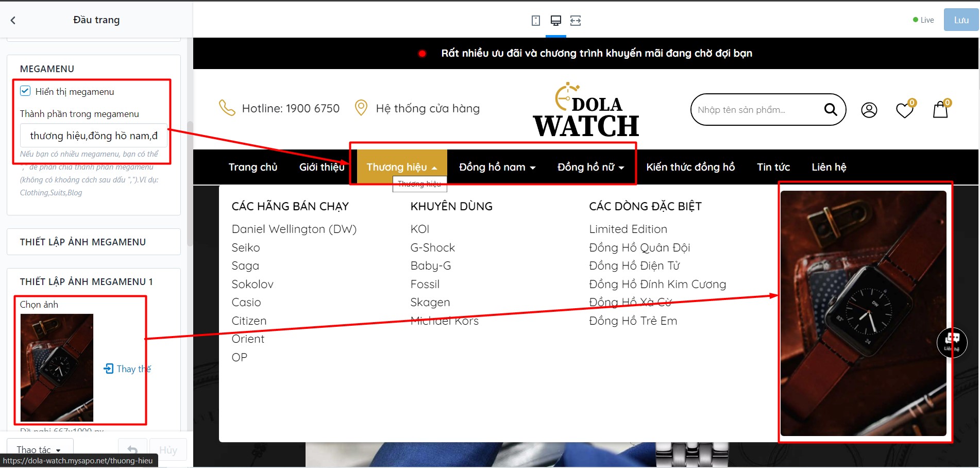980x468 pixels.
Task: Open the Đồng Hồ Trẻ Em link
Action: point(633,321)
